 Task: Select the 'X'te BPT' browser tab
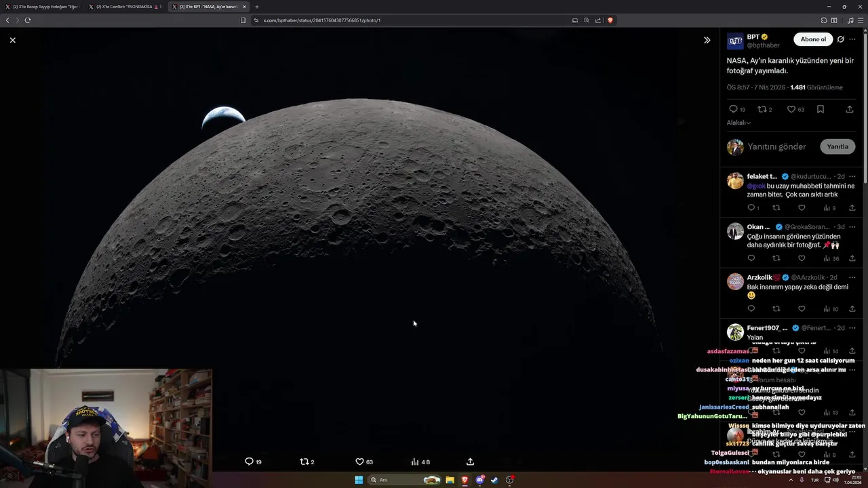coord(208,7)
